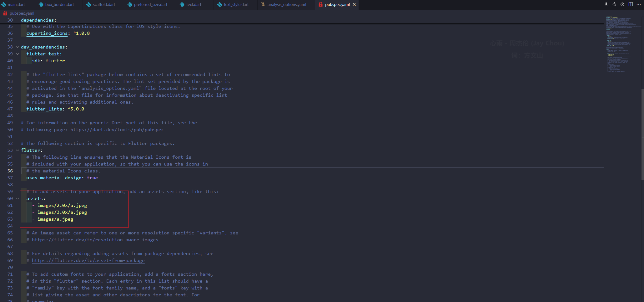Select the text_style.dart tab
Screen dimensions: 644x302
[236, 4]
